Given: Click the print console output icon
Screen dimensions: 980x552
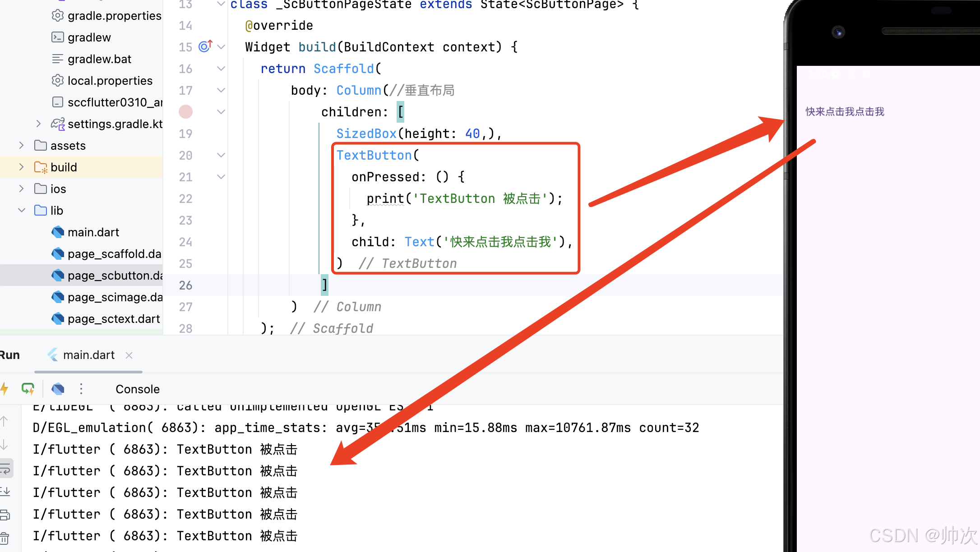Looking at the screenshot, I should [5, 515].
